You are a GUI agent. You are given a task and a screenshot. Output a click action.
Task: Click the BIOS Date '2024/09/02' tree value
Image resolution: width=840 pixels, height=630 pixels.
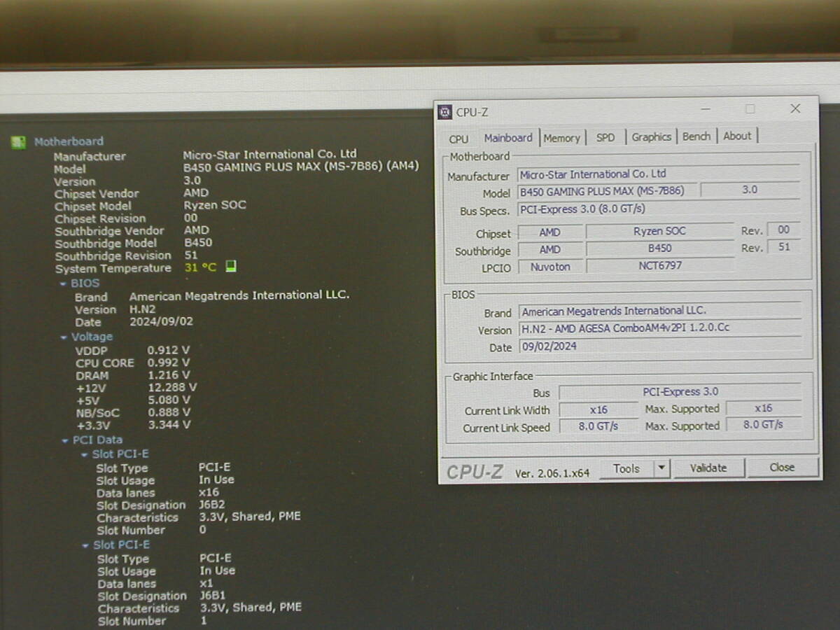162,322
